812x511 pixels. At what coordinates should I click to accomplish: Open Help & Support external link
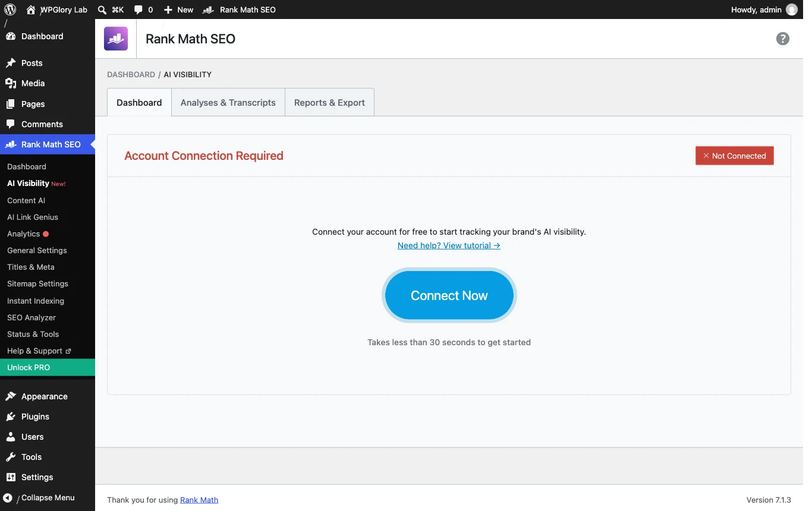[48, 351]
